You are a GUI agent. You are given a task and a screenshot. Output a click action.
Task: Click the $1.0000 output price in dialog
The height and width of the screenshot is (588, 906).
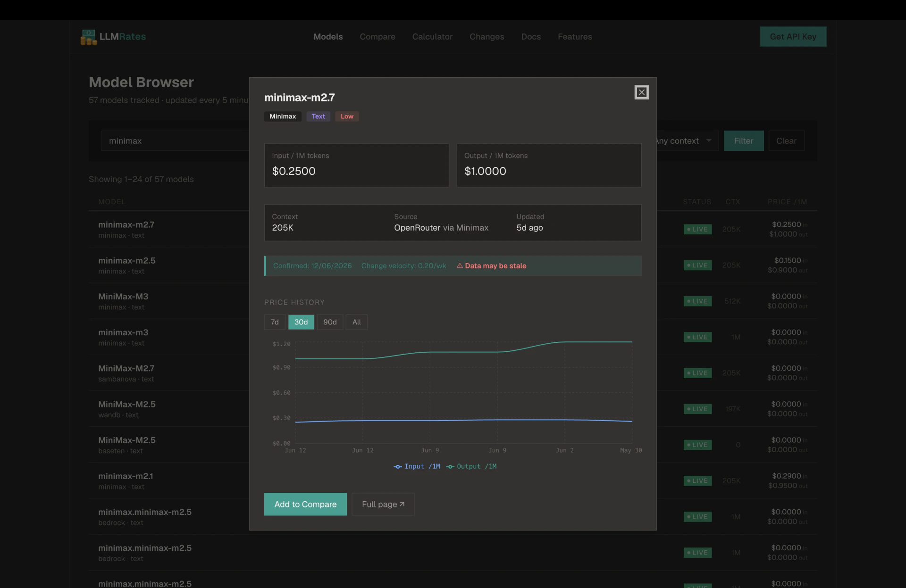pyautogui.click(x=485, y=171)
